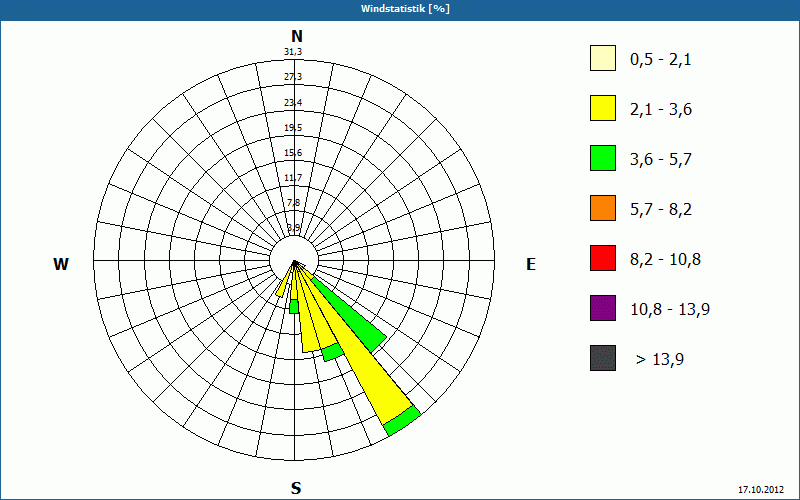
Task: Click the 3,9 ring scale value
Action: coord(293,228)
